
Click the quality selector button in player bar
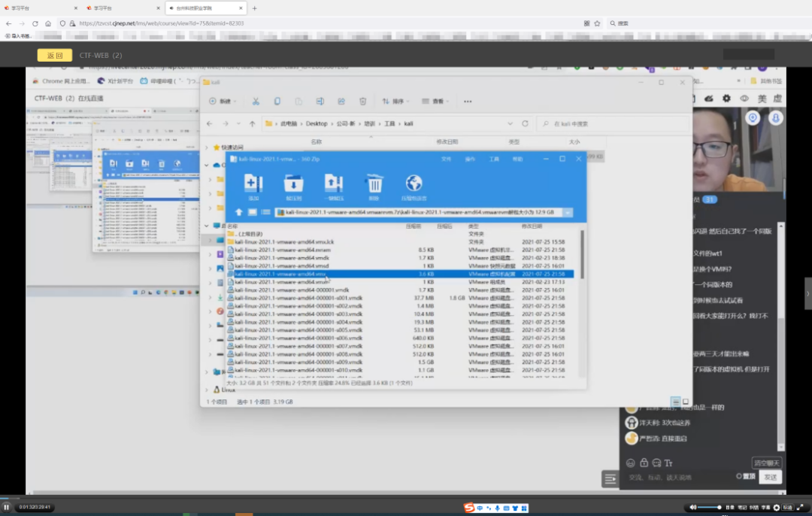[788, 508]
